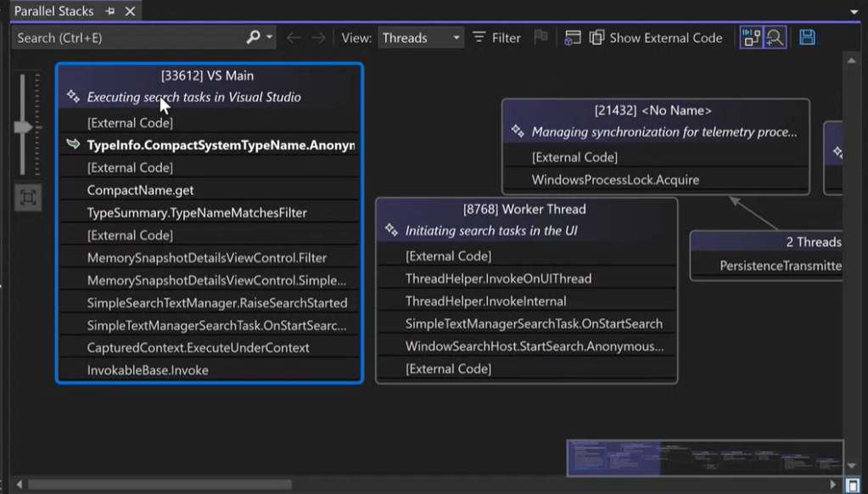Click the Save diagram icon

click(x=807, y=37)
